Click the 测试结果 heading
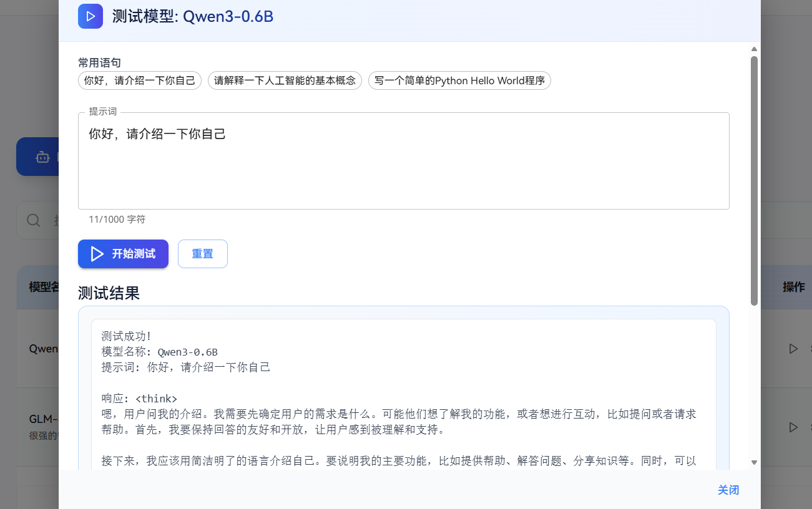 [x=109, y=293]
